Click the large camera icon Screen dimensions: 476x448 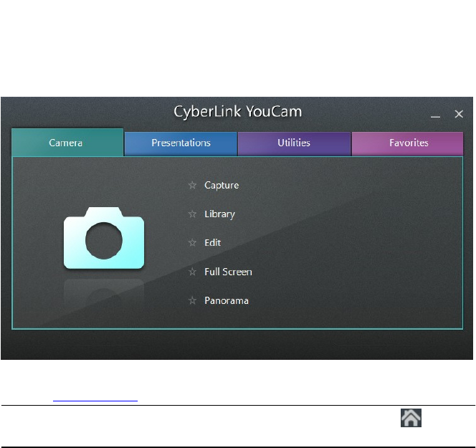coord(104,238)
